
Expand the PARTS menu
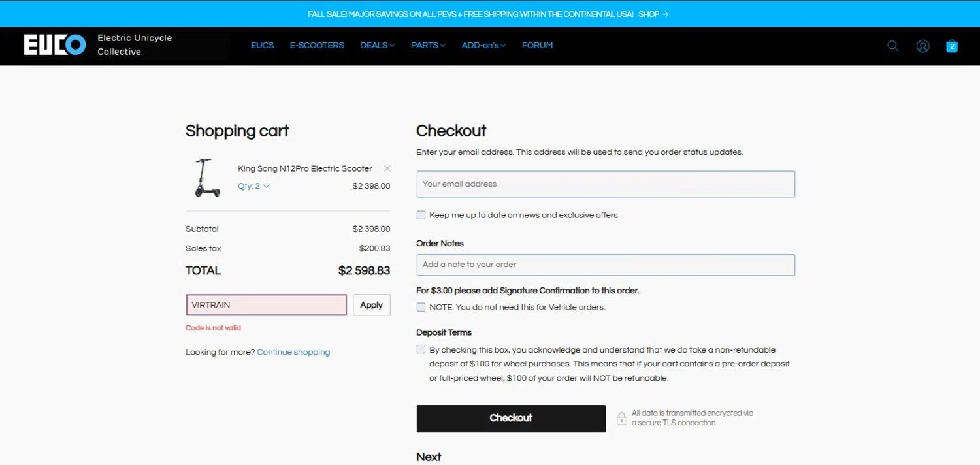428,46
